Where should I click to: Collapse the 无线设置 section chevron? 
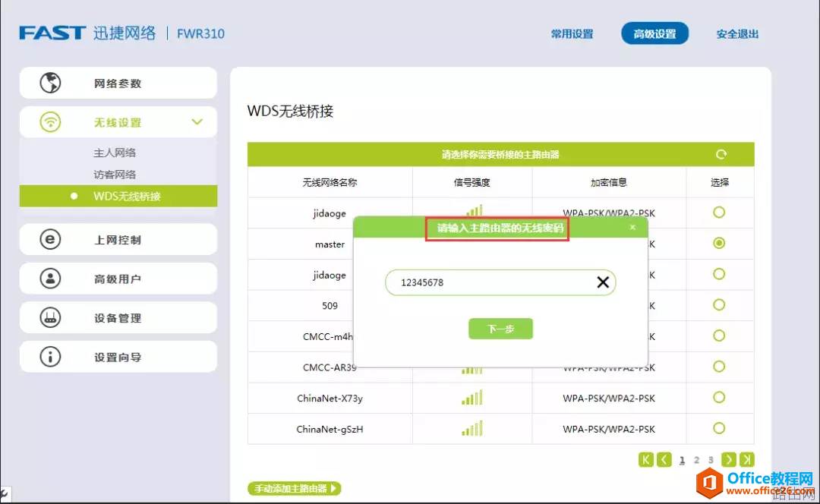[197, 121]
